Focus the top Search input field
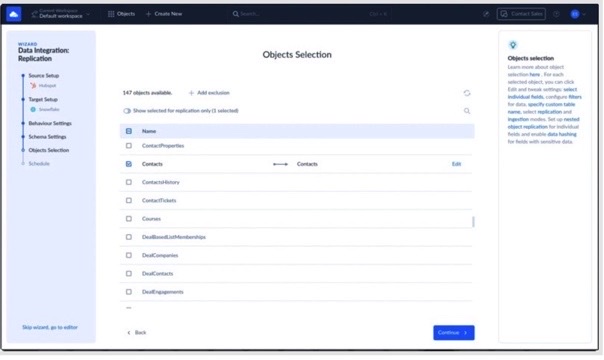 (x=310, y=14)
